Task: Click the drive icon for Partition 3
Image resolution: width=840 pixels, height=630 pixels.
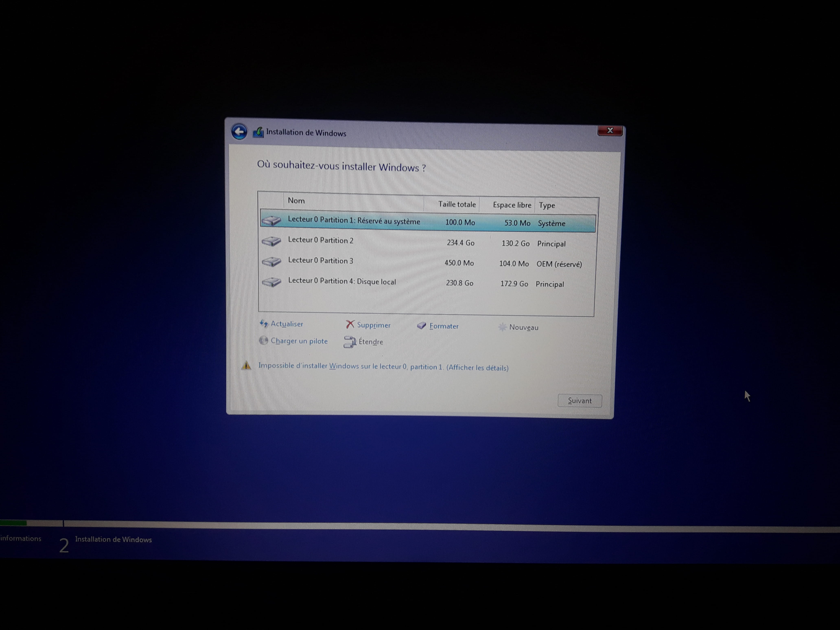Action: pyautogui.click(x=271, y=261)
